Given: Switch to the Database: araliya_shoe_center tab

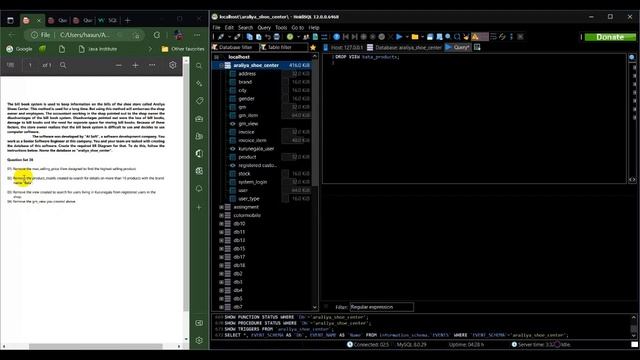Looking at the screenshot, I should (x=404, y=47).
